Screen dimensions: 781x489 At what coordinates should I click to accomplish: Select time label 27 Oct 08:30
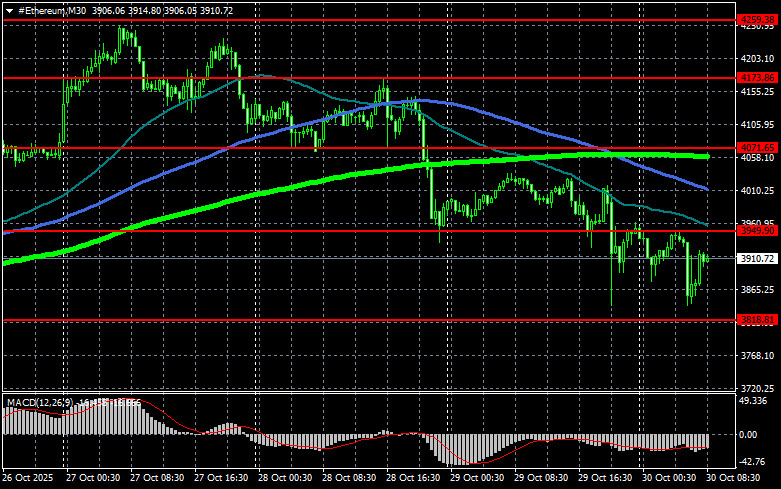point(157,478)
